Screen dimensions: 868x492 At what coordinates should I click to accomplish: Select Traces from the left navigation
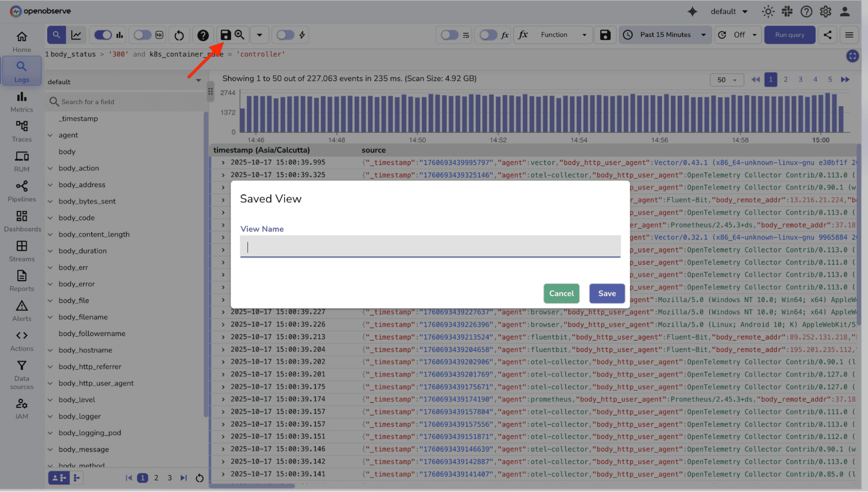[x=21, y=131]
